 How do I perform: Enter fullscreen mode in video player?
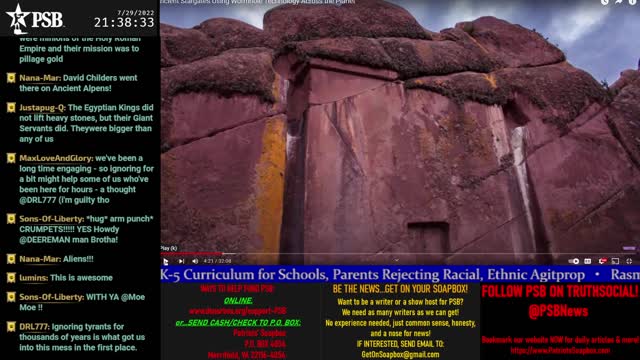629,261
